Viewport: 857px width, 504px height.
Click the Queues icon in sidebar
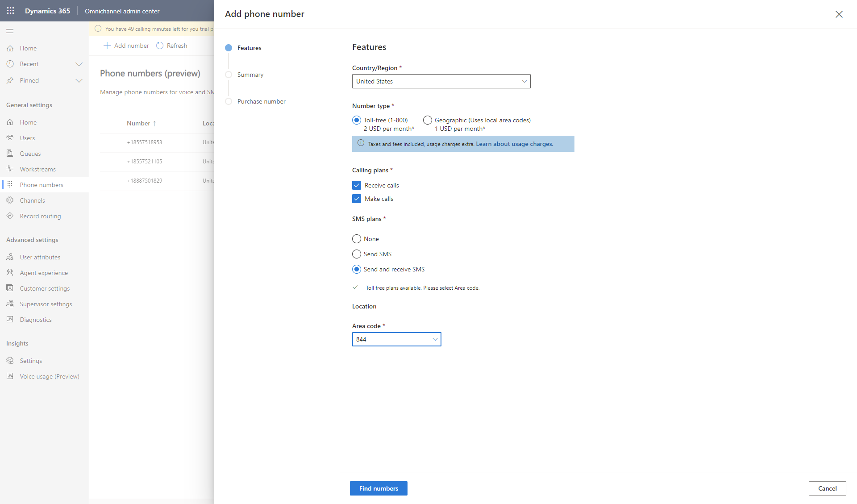coord(9,153)
